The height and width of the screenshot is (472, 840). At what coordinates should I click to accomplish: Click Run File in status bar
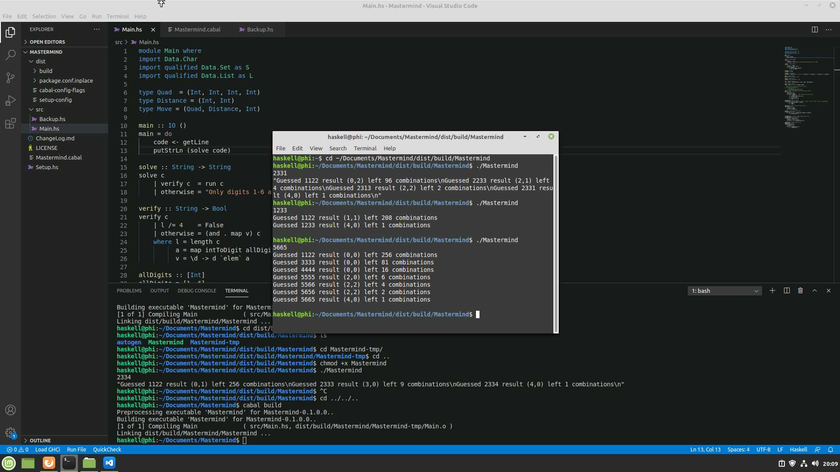pos(76,449)
